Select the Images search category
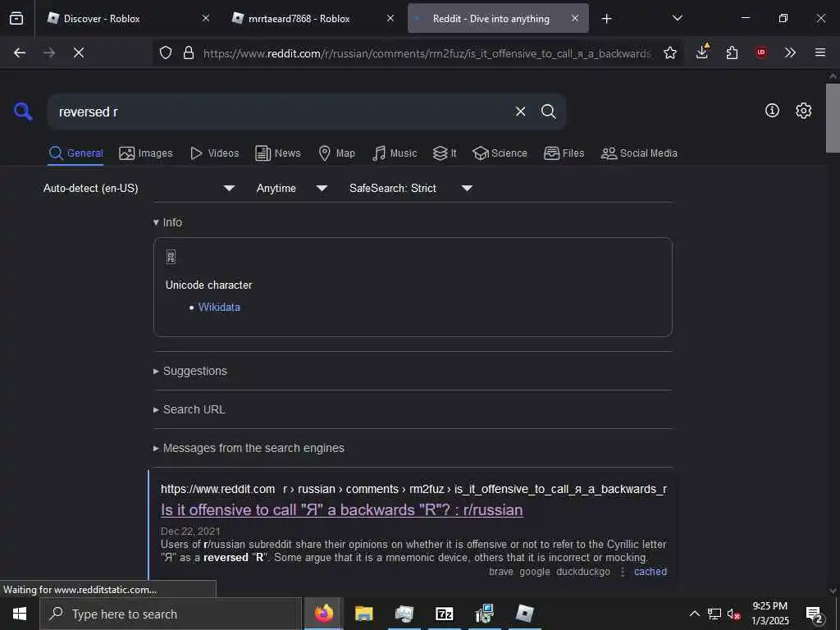Viewport: 840px width, 630px height. 146,153
